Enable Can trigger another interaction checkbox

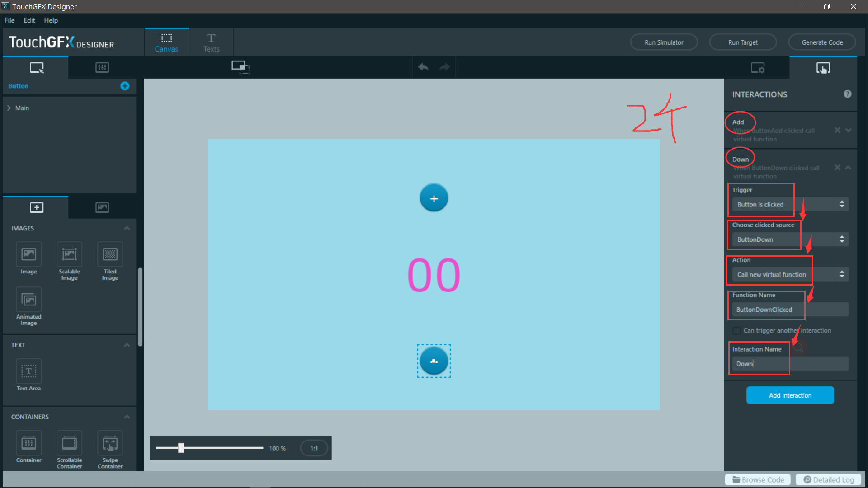[x=737, y=330]
